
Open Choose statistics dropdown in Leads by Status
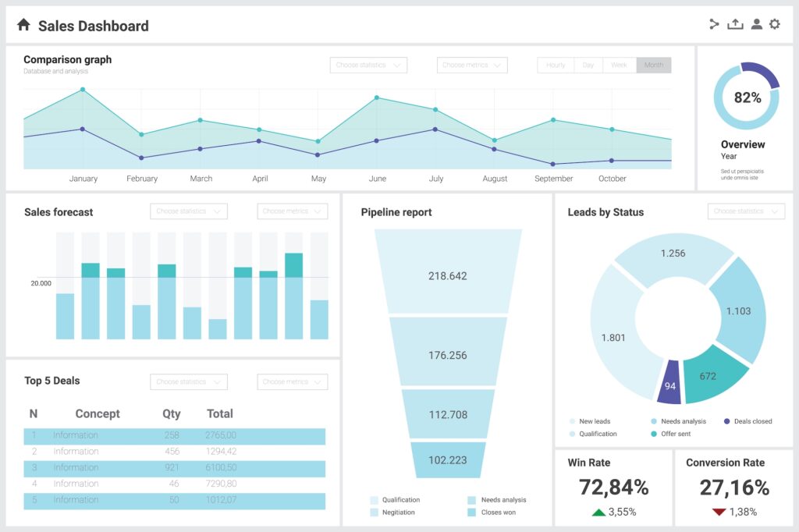point(746,211)
